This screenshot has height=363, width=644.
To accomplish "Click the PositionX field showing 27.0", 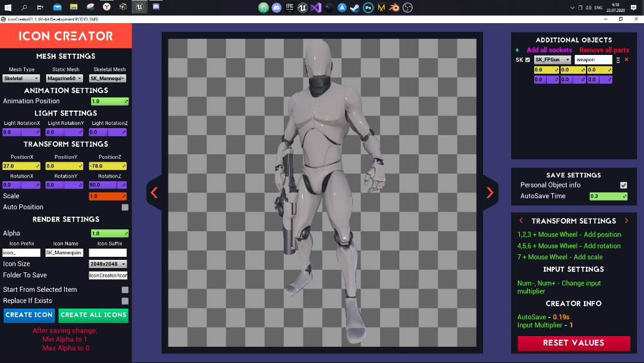I will (21, 166).
